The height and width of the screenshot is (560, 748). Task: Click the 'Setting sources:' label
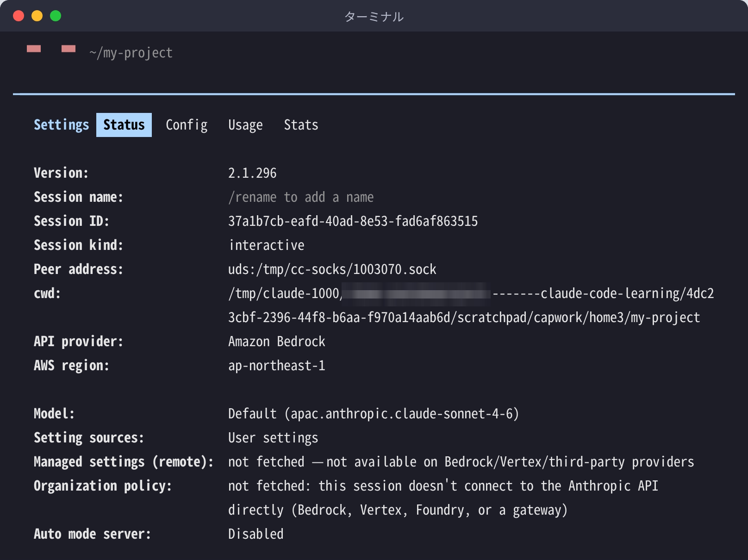[89, 438]
